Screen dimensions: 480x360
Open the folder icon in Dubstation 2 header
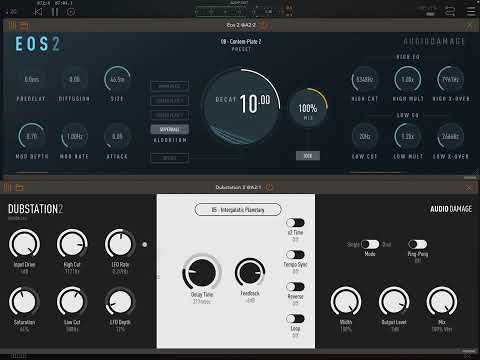[20, 188]
